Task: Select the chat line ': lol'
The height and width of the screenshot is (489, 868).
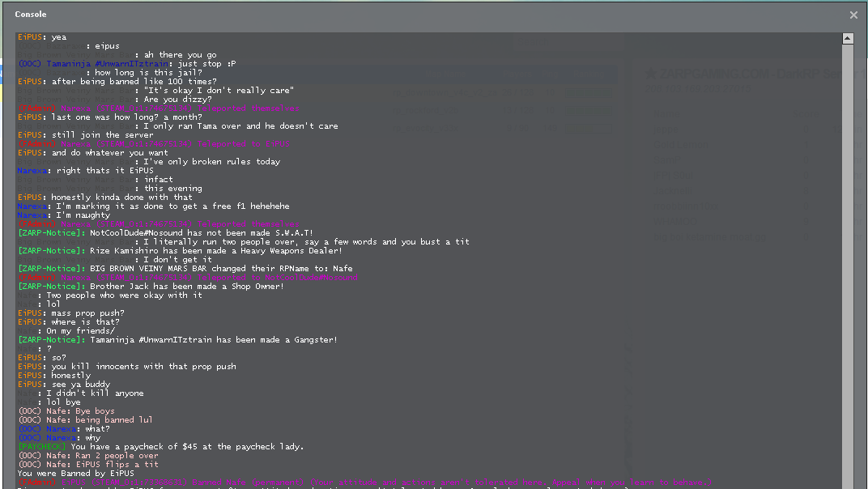Action: tap(39, 304)
